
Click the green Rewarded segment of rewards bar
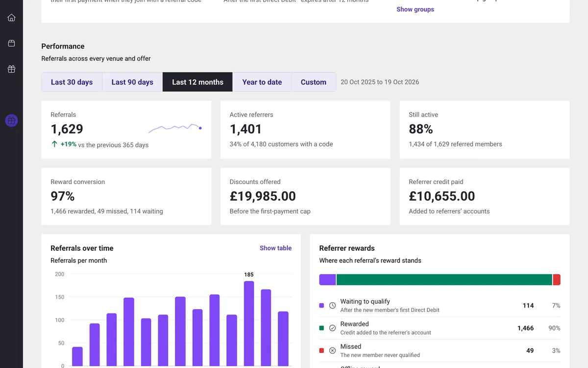pos(444,280)
